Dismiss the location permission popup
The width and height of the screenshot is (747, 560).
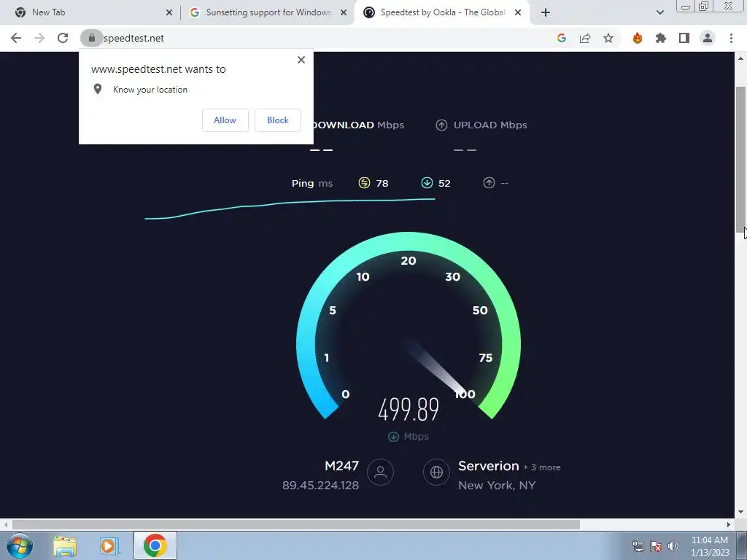point(301,60)
